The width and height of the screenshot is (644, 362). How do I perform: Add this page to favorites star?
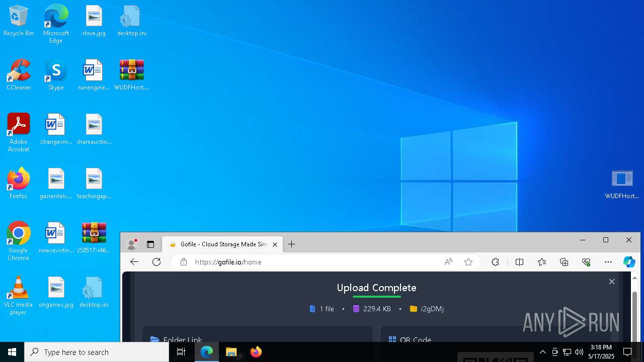point(468,262)
